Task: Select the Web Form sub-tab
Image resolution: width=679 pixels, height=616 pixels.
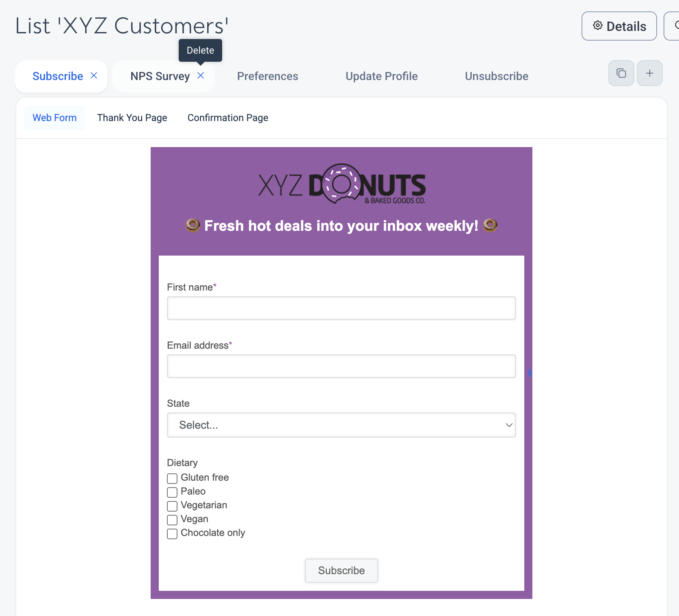Action: click(x=54, y=118)
